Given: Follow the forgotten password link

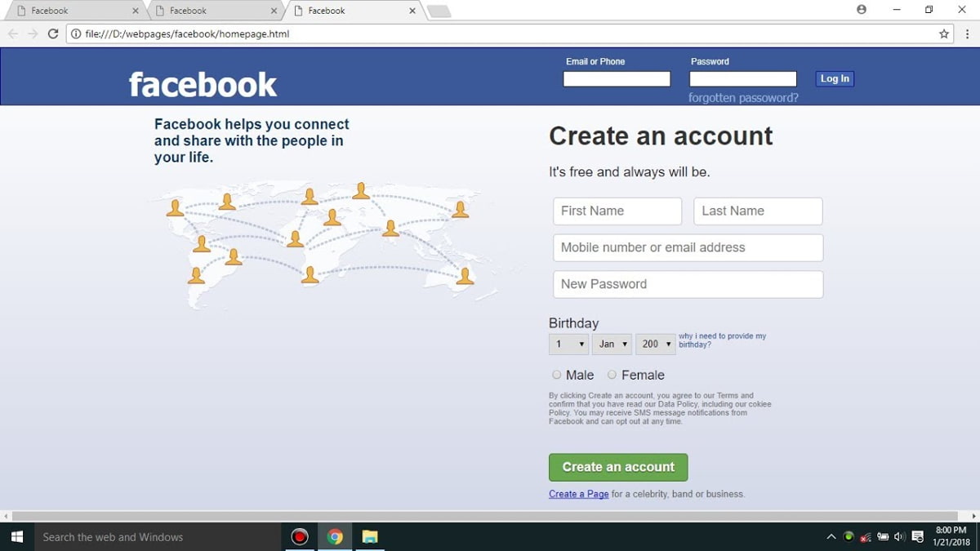Looking at the screenshot, I should point(742,97).
